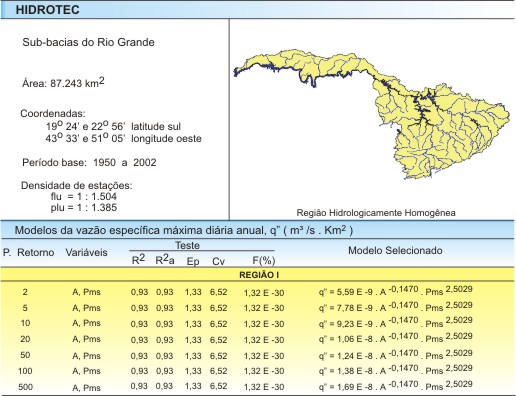Select the model equation for 100-year return

396,370
